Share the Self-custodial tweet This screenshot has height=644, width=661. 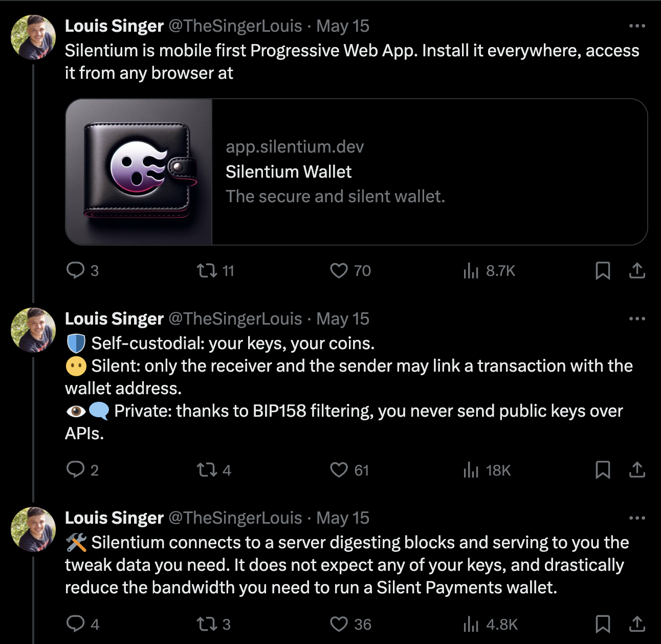637,469
